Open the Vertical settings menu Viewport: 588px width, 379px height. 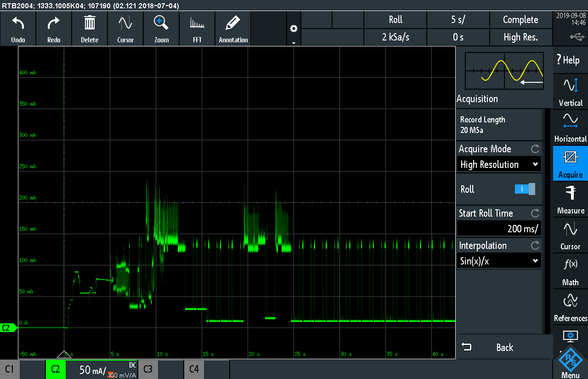[570, 92]
